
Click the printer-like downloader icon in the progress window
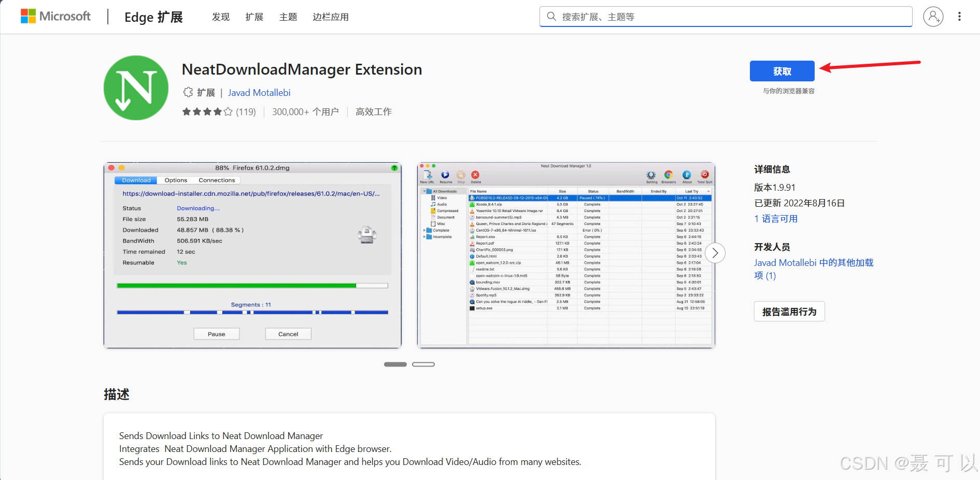click(x=367, y=235)
